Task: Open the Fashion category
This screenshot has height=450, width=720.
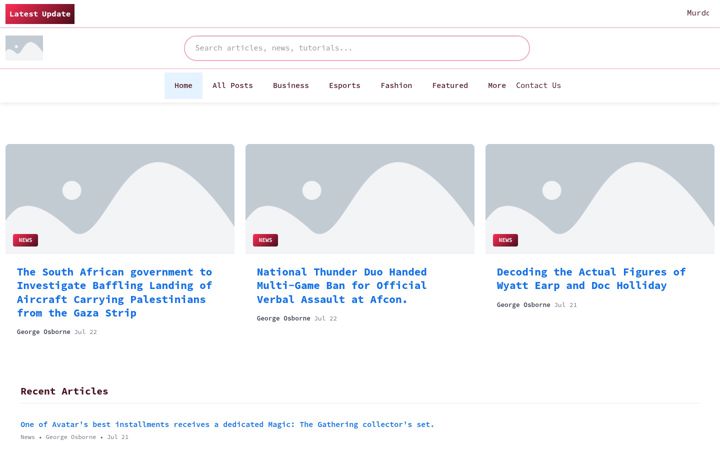Action: click(x=396, y=85)
